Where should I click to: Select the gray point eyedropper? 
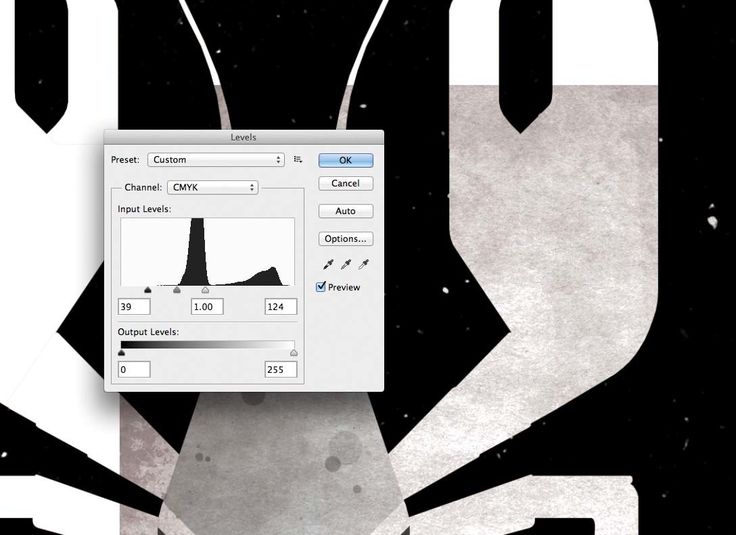point(346,265)
